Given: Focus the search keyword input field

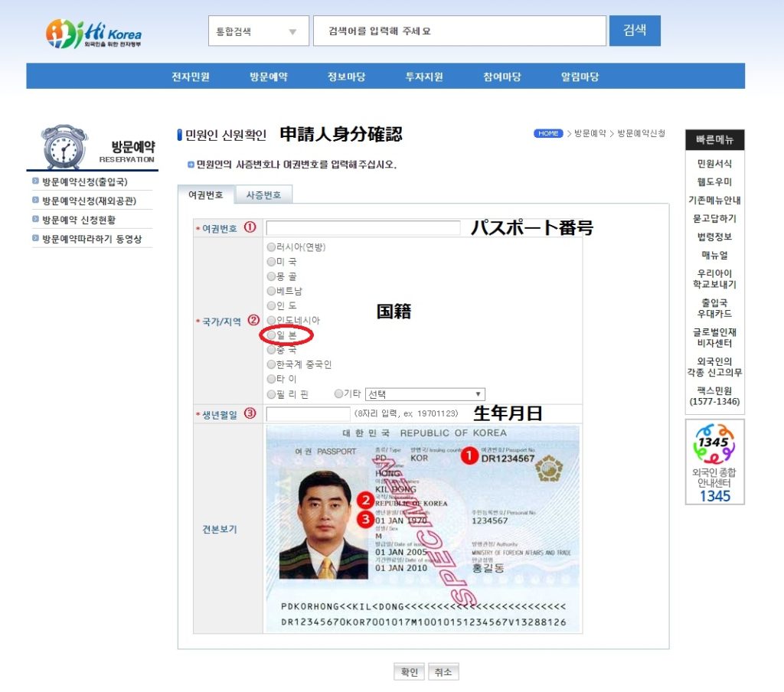Looking at the screenshot, I should click(459, 31).
